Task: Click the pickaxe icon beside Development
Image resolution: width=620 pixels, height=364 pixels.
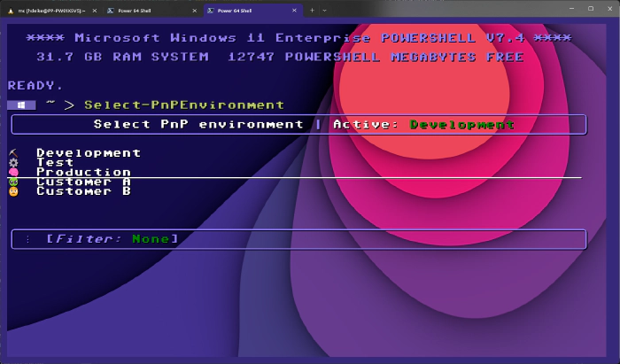Action: click(13, 153)
